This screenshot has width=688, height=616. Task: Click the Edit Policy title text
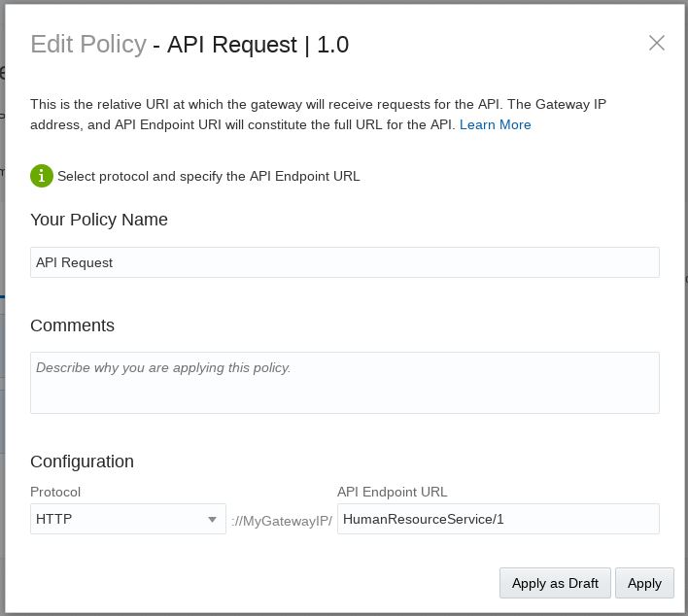tap(87, 45)
